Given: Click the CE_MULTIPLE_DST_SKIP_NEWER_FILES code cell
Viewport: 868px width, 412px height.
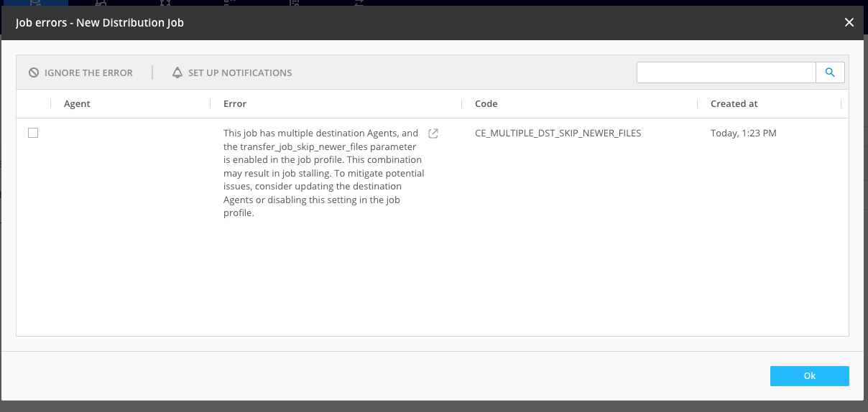Looking at the screenshot, I should click(x=558, y=134).
